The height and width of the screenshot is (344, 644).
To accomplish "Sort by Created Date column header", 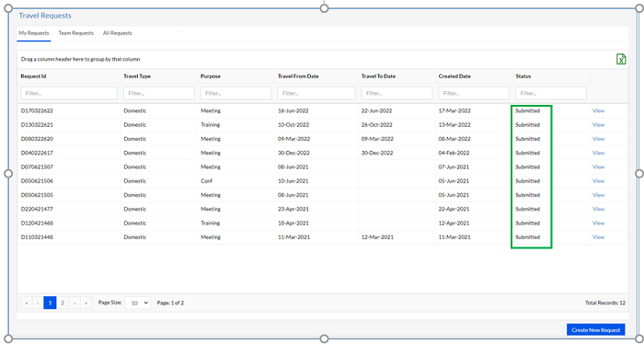I will click(454, 76).
